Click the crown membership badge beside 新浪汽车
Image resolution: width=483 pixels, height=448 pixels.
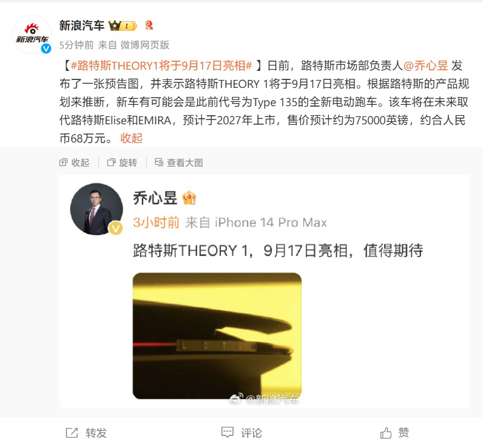click(x=123, y=26)
